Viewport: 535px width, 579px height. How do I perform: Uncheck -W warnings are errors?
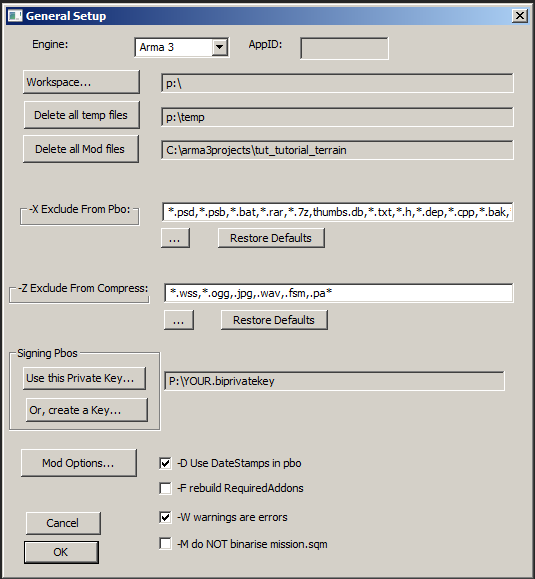click(165, 517)
